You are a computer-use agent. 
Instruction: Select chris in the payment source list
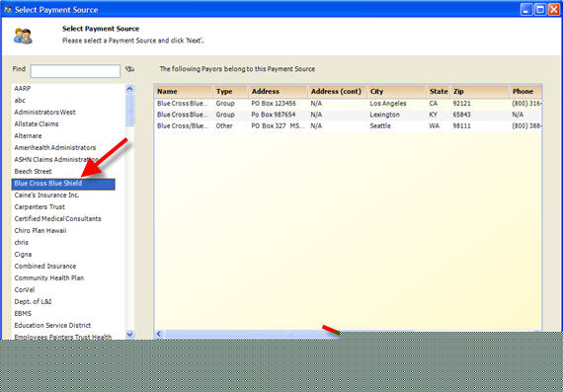(x=21, y=242)
